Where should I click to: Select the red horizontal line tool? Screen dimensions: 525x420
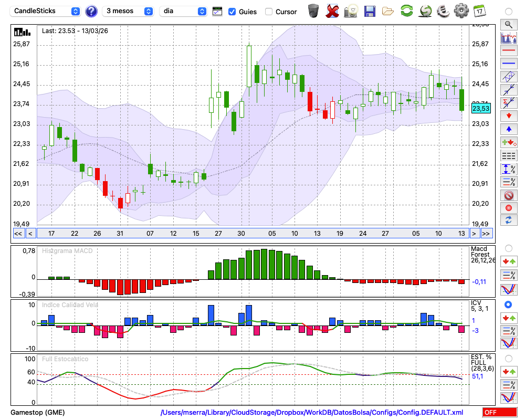508,51
